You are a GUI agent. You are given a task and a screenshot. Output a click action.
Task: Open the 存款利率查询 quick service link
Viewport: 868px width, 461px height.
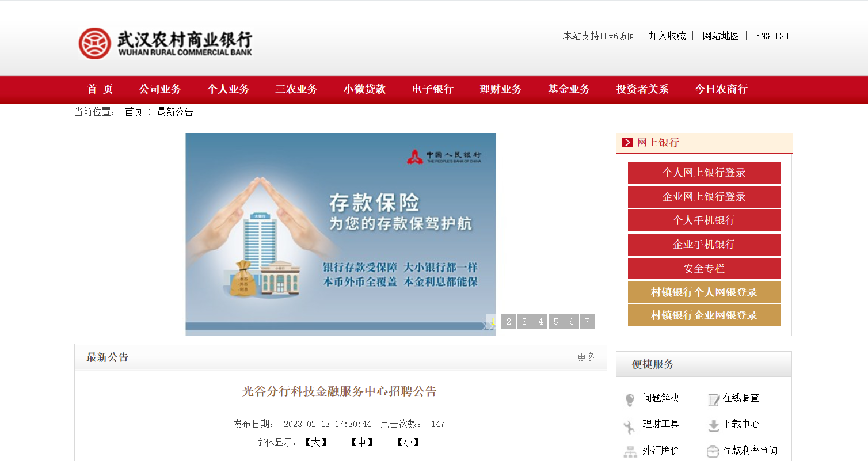[x=750, y=450]
